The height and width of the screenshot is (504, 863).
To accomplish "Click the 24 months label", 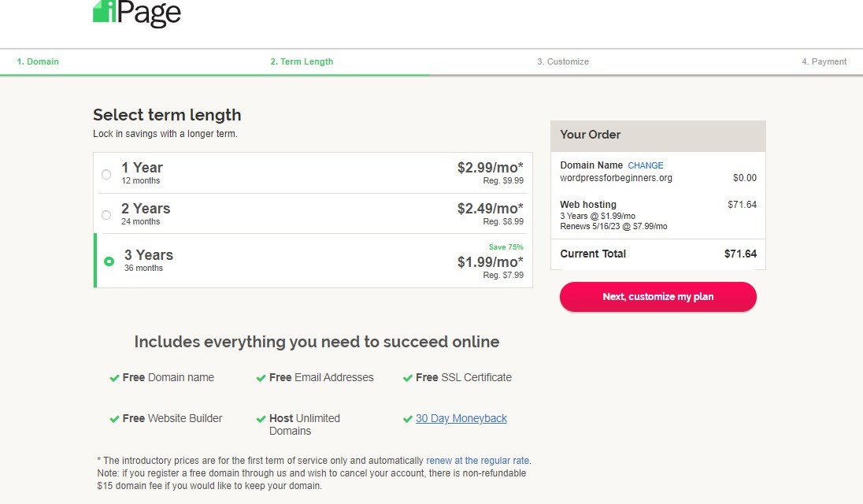I will coord(141,221).
